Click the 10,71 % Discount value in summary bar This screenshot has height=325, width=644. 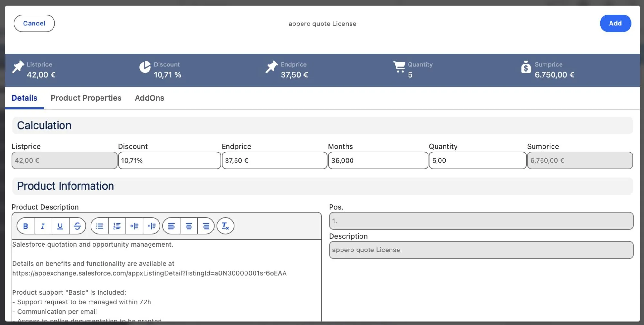click(x=168, y=75)
